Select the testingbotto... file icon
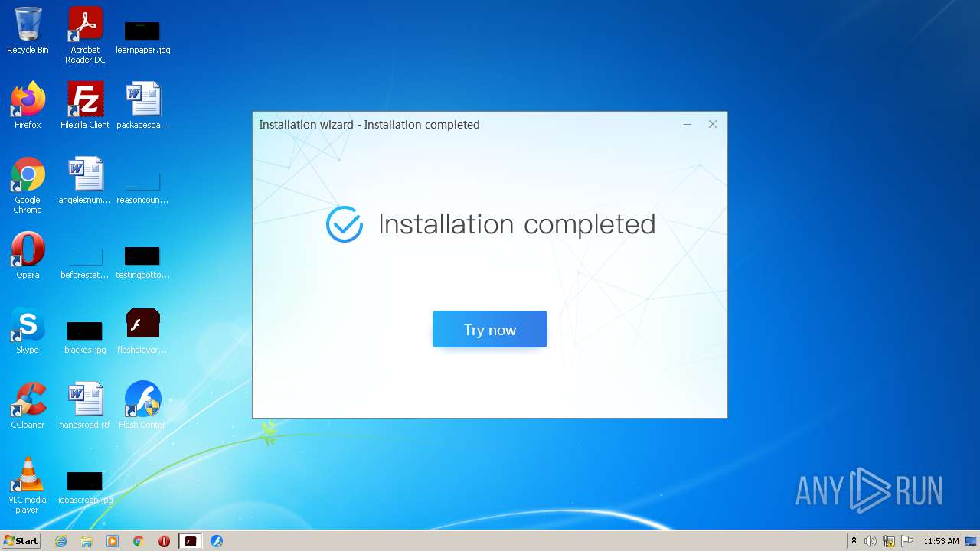Image resolution: width=980 pixels, height=551 pixels. click(142, 262)
